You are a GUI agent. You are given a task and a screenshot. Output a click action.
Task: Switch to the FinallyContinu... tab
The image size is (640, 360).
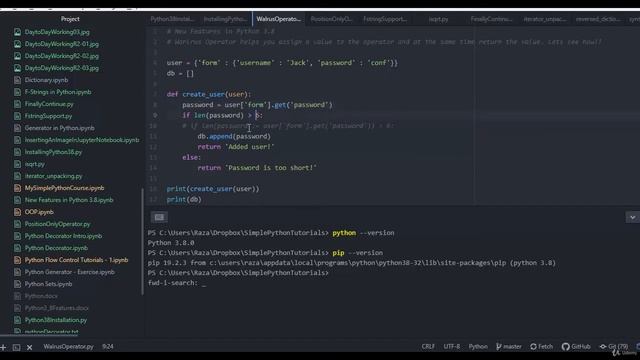point(491,19)
